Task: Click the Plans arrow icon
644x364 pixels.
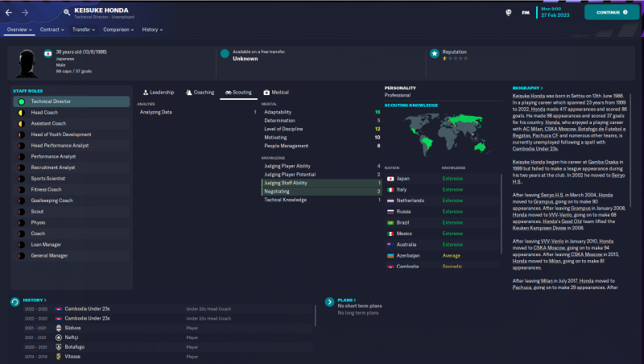Action: (x=329, y=302)
